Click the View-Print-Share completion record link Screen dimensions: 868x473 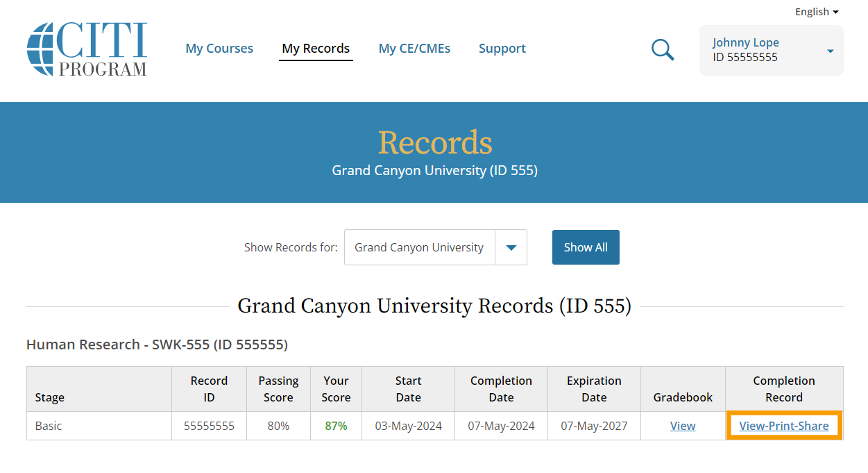pos(784,426)
